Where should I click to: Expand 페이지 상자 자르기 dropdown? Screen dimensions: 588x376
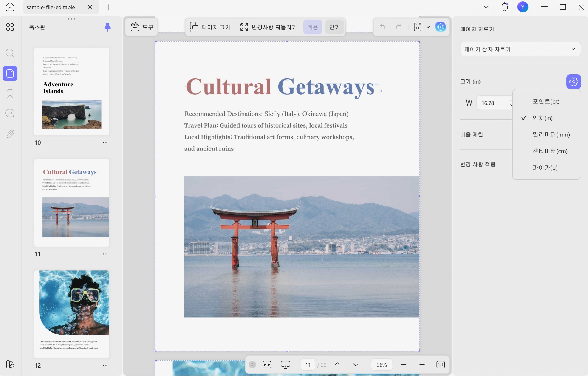tap(520, 49)
